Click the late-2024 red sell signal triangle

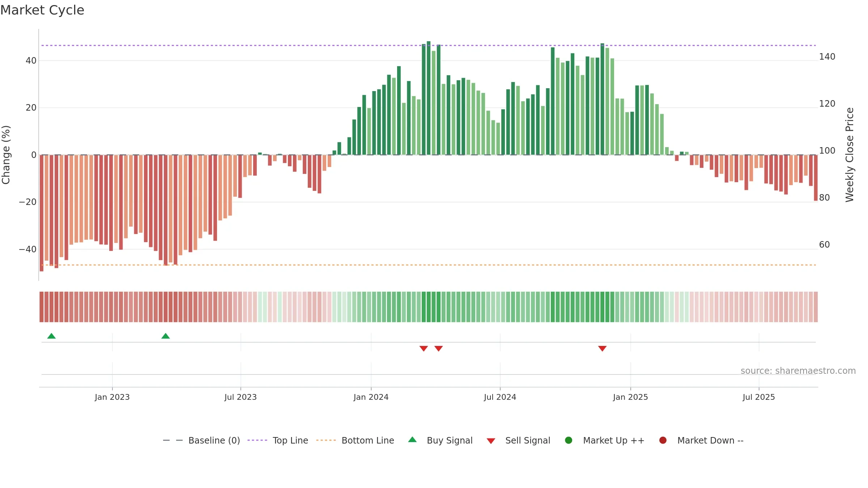(x=602, y=348)
